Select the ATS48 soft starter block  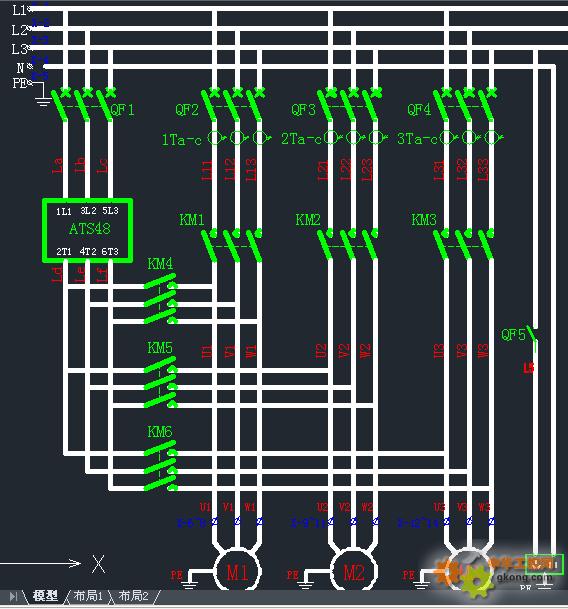87,230
